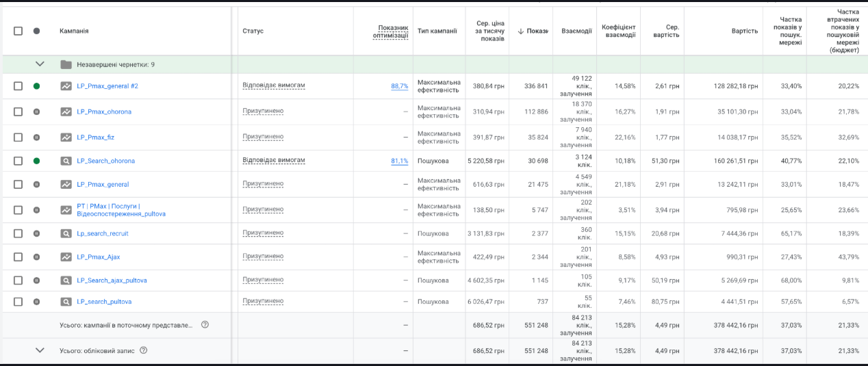Viewport: 868px width, 366px height.
Task: Open the 88,7% optimization score link
Action: pos(400,86)
